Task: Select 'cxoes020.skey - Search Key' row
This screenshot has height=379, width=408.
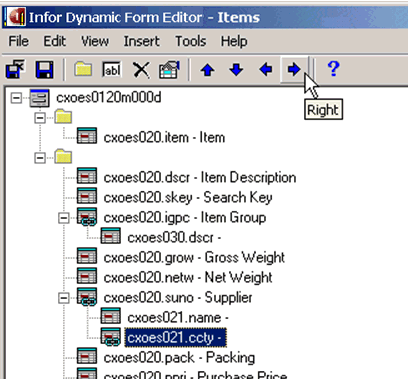Action: tap(188, 197)
